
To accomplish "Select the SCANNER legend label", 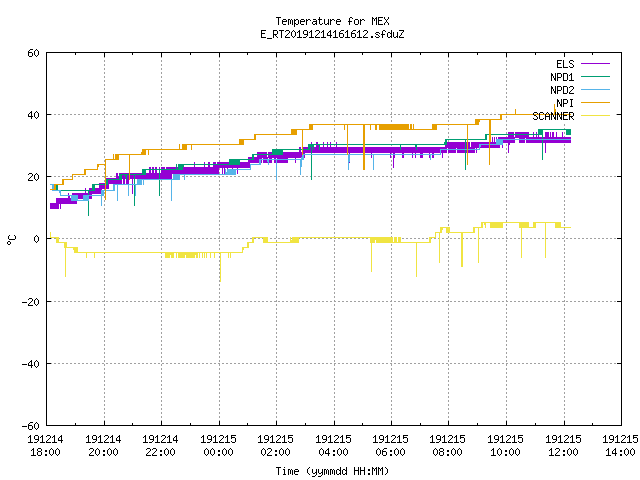I will 553,116.
